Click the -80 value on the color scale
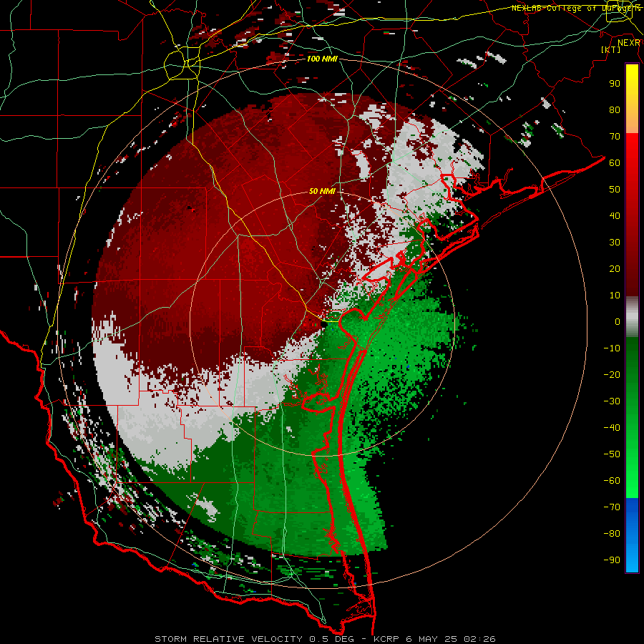This screenshot has width=644, height=644. point(612,534)
